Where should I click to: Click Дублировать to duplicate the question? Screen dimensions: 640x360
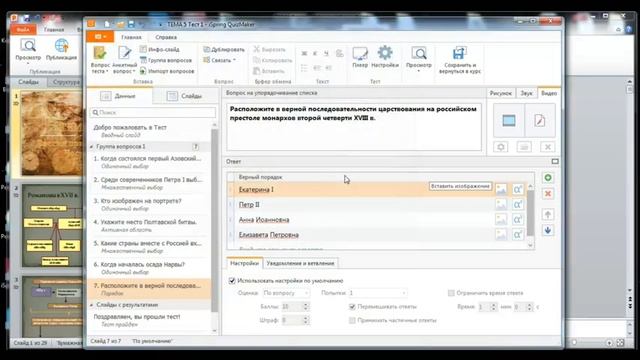click(x=224, y=49)
